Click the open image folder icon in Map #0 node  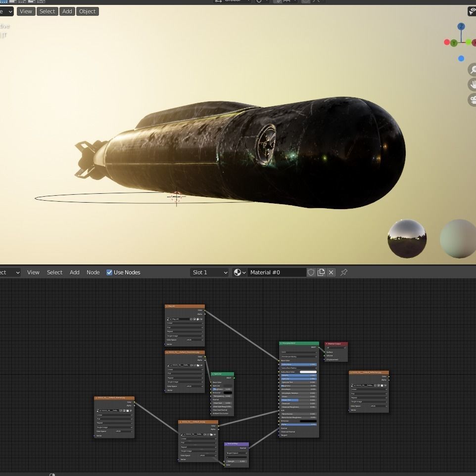(197, 319)
